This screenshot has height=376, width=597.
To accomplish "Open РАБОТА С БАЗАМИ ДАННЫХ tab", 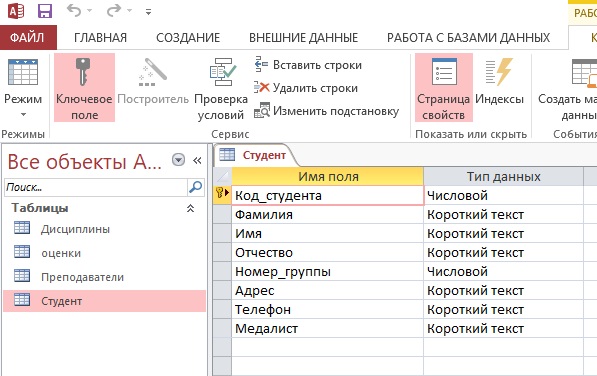I will (468, 37).
